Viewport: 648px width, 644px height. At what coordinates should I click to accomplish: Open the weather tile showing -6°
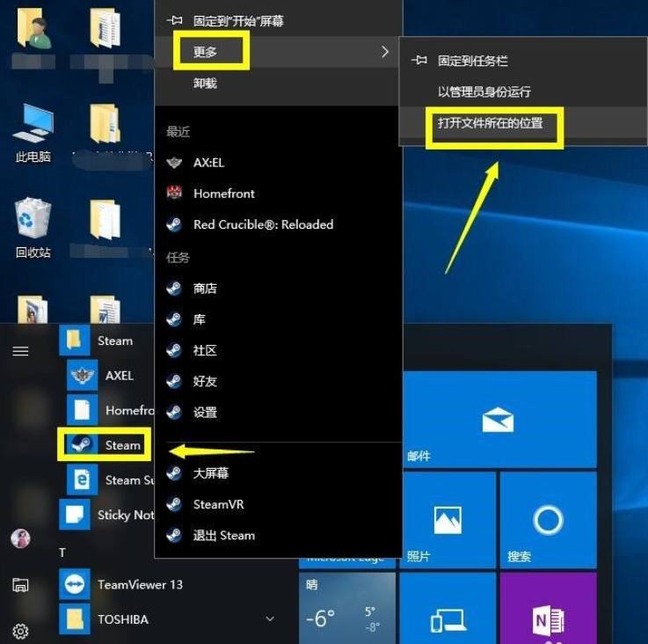[346, 609]
